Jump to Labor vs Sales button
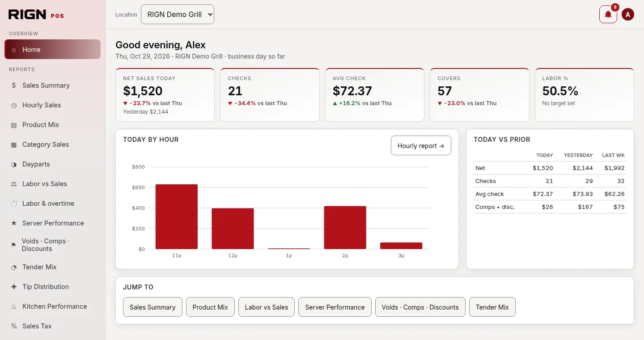This screenshot has width=644, height=340. tap(267, 307)
